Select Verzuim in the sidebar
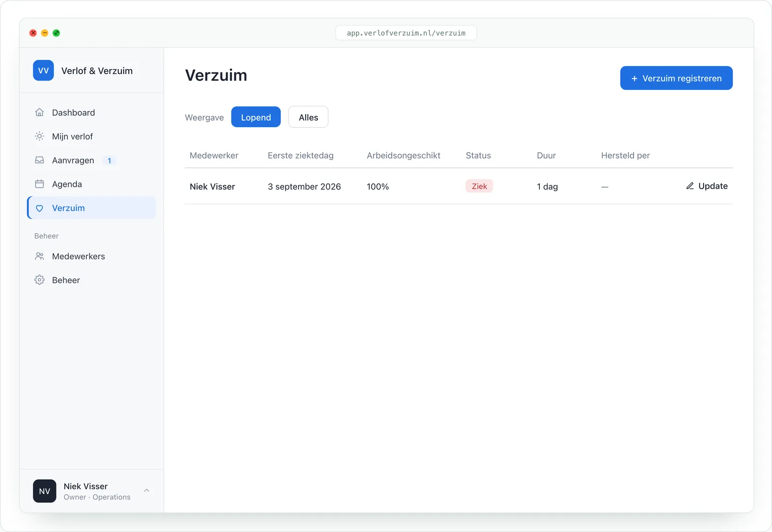This screenshot has height=532, width=772. pos(92,208)
